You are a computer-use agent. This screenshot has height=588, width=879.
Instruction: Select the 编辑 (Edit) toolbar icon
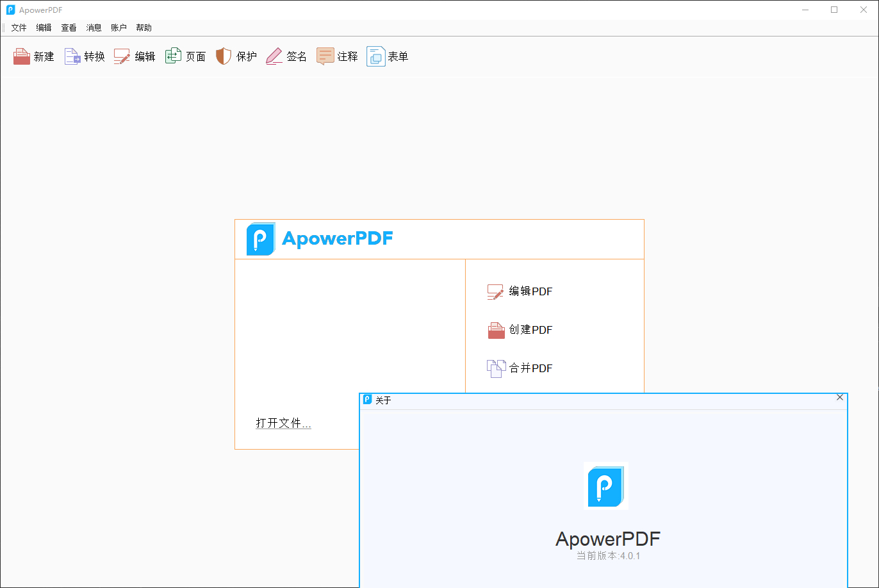tap(122, 56)
